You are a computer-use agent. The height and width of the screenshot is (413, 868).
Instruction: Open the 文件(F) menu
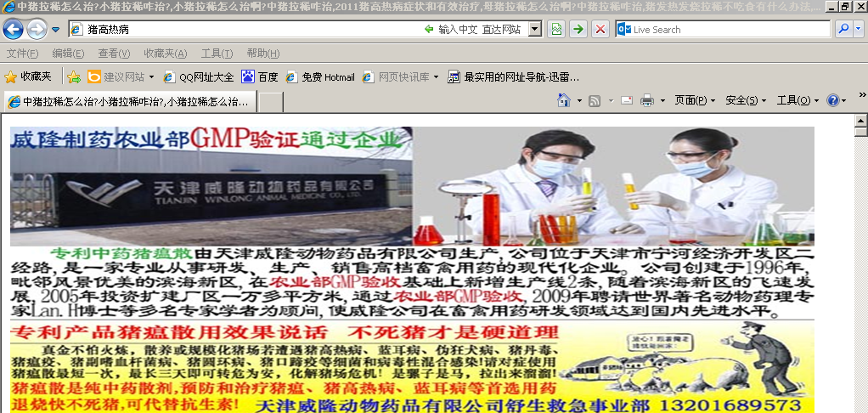click(22, 54)
